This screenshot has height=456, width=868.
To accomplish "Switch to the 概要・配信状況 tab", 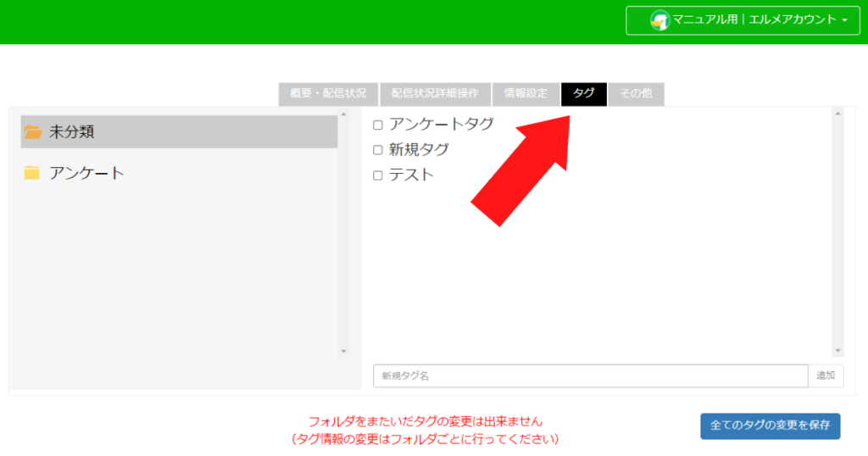I will pyautogui.click(x=328, y=93).
